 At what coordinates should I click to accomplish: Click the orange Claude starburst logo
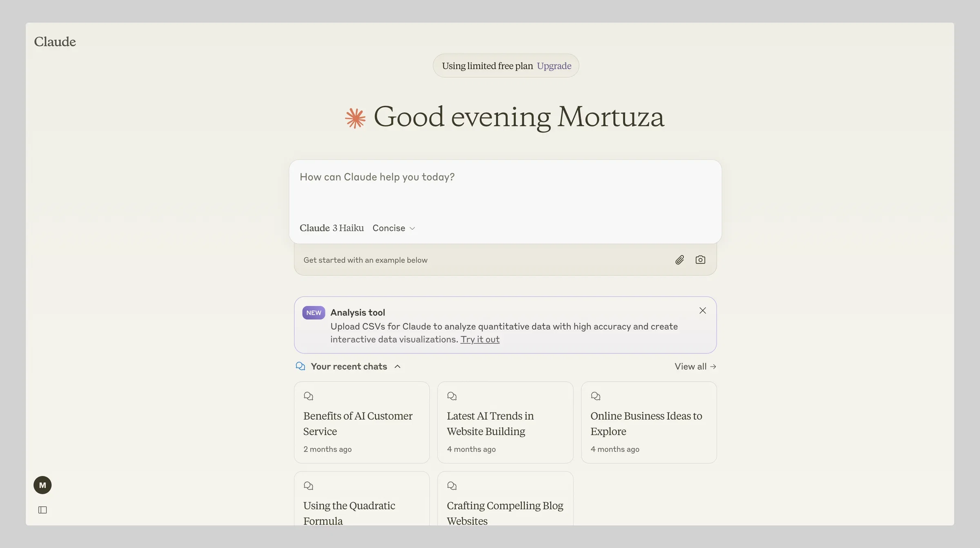pyautogui.click(x=355, y=118)
